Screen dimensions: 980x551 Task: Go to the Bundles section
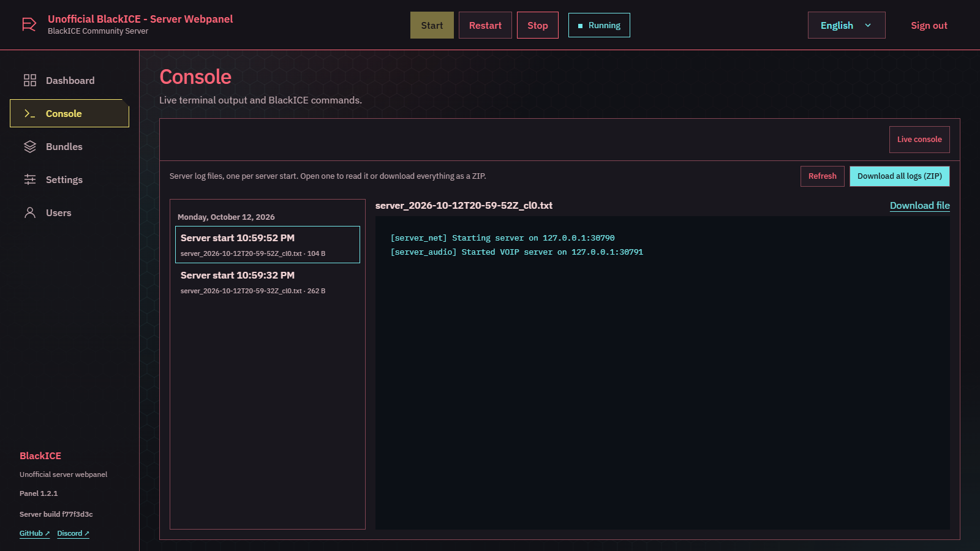tap(69, 146)
